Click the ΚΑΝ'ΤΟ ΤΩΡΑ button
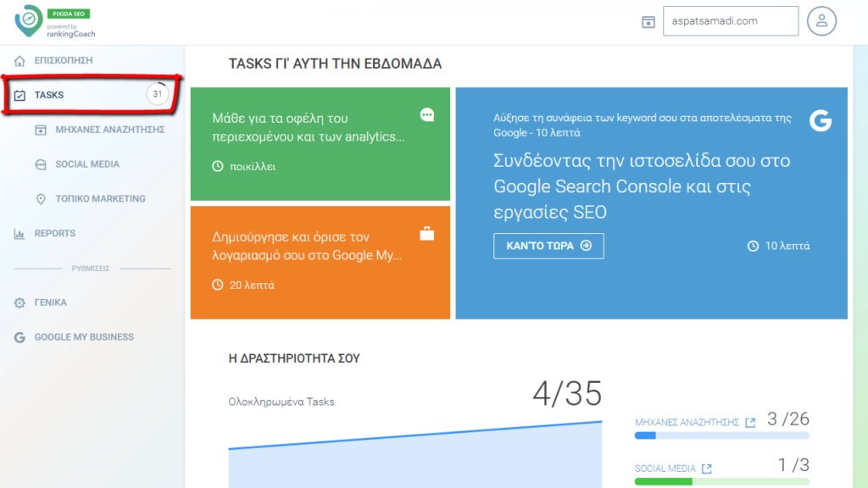 pyautogui.click(x=548, y=246)
